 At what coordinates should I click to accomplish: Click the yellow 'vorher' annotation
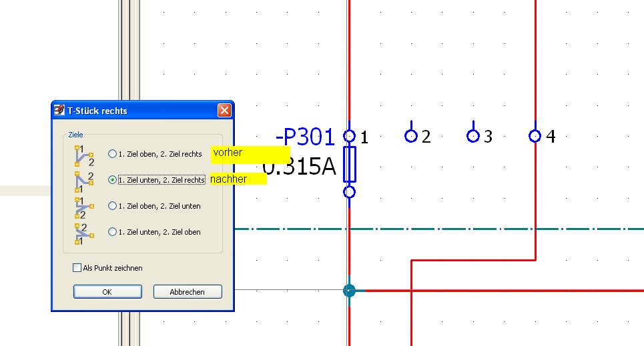pyautogui.click(x=250, y=155)
